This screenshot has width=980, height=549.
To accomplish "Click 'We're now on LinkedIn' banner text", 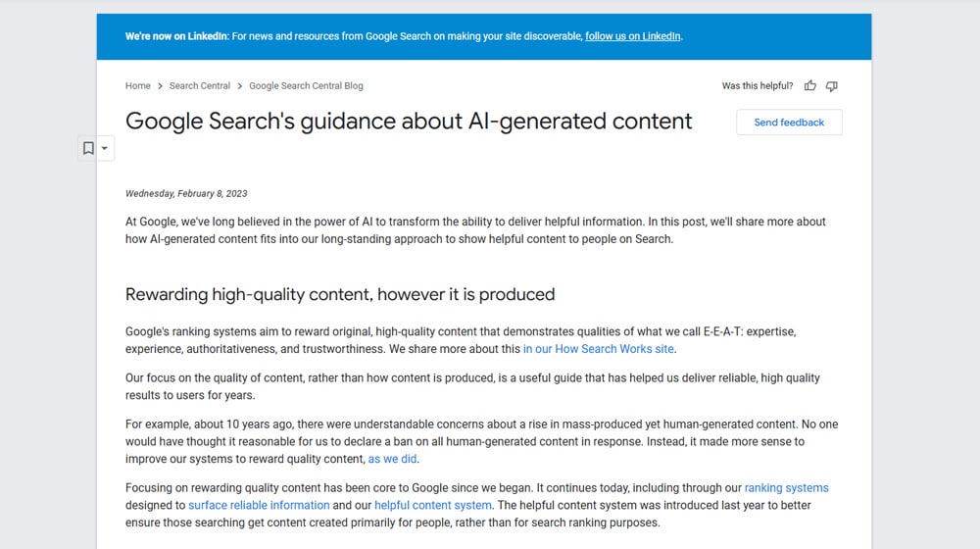I will pos(176,36).
